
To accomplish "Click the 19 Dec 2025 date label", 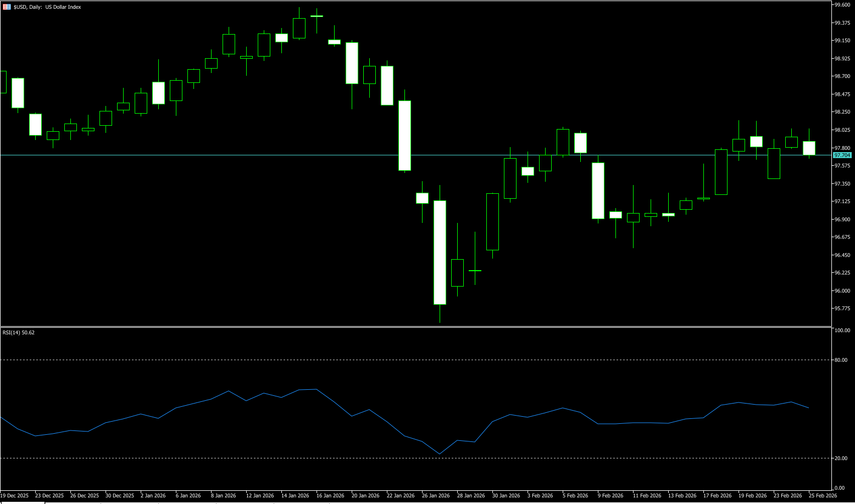I will 14,496.
